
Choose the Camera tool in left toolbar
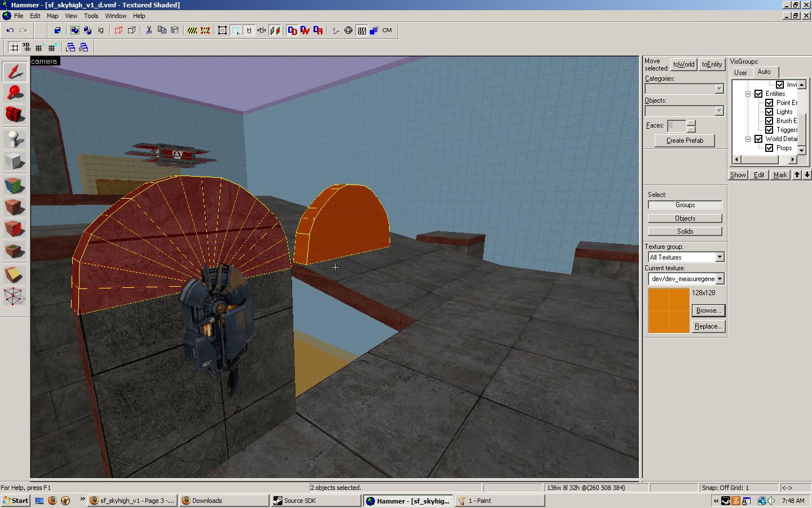pos(15,115)
